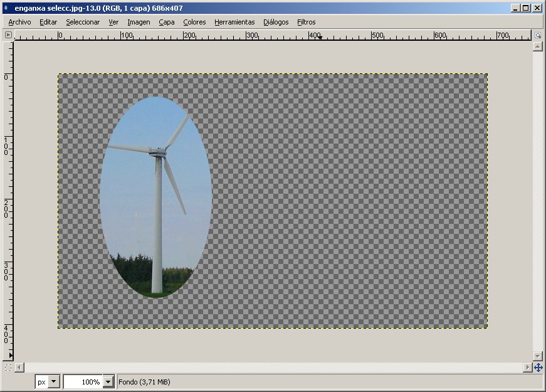Minimize the enganxa selecc.jpg window
Screen dimensions: 546x392
coord(515,8)
